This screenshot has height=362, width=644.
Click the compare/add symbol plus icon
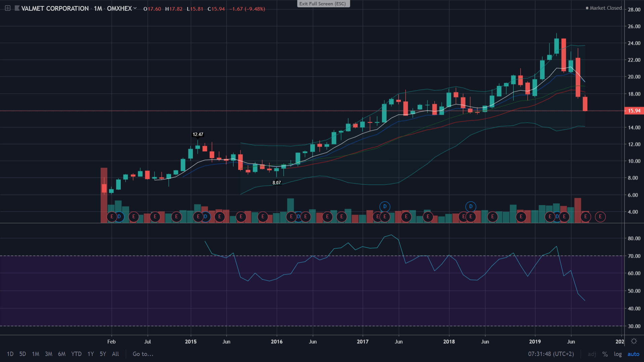pyautogui.click(x=7, y=8)
